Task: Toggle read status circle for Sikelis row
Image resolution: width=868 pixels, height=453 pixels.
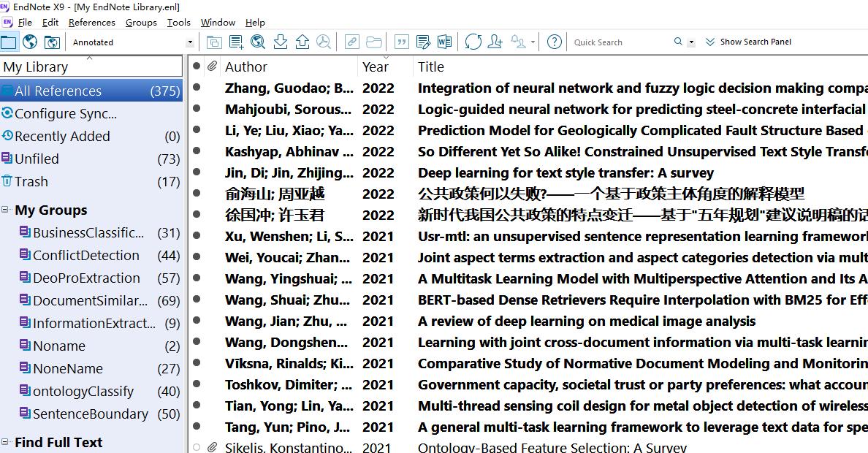Action: click(x=196, y=447)
